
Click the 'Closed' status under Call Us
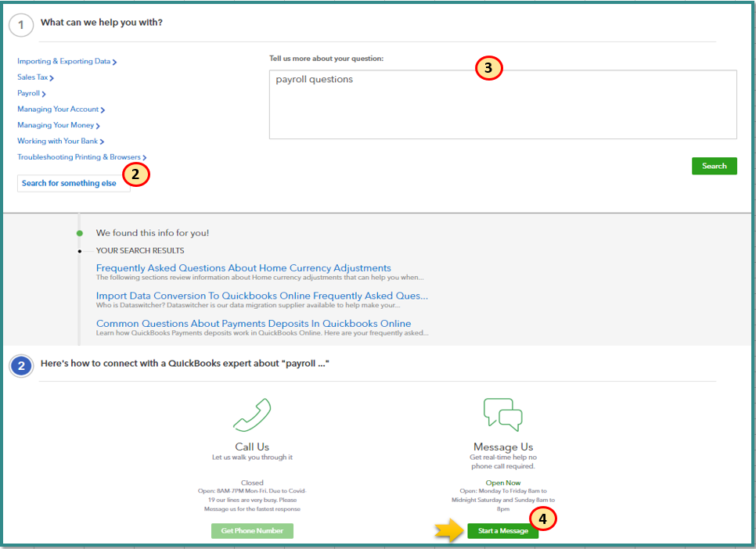coord(252,483)
